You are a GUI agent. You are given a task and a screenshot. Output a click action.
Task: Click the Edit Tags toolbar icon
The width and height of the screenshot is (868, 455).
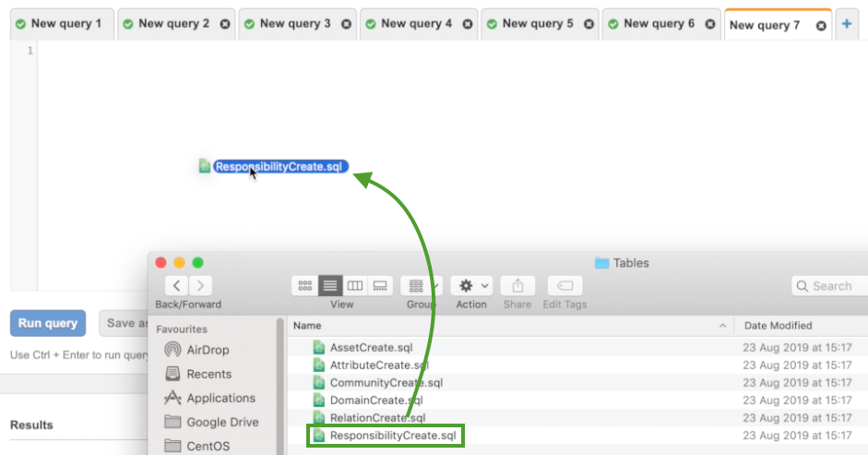tap(564, 286)
